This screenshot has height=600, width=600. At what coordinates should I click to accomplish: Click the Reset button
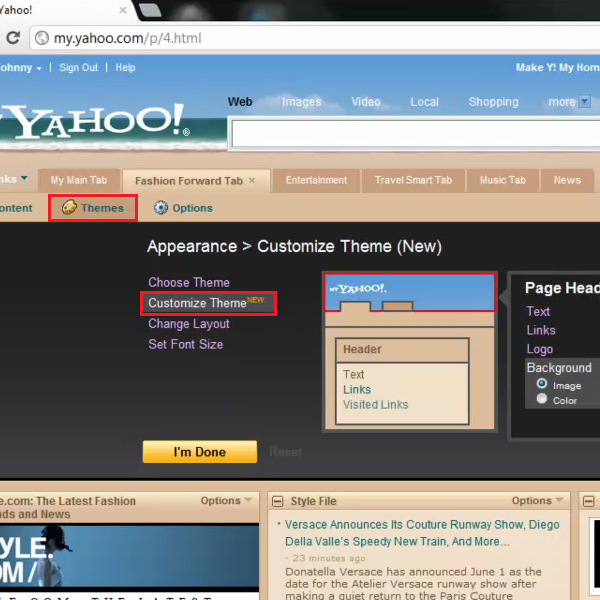coord(285,452)
